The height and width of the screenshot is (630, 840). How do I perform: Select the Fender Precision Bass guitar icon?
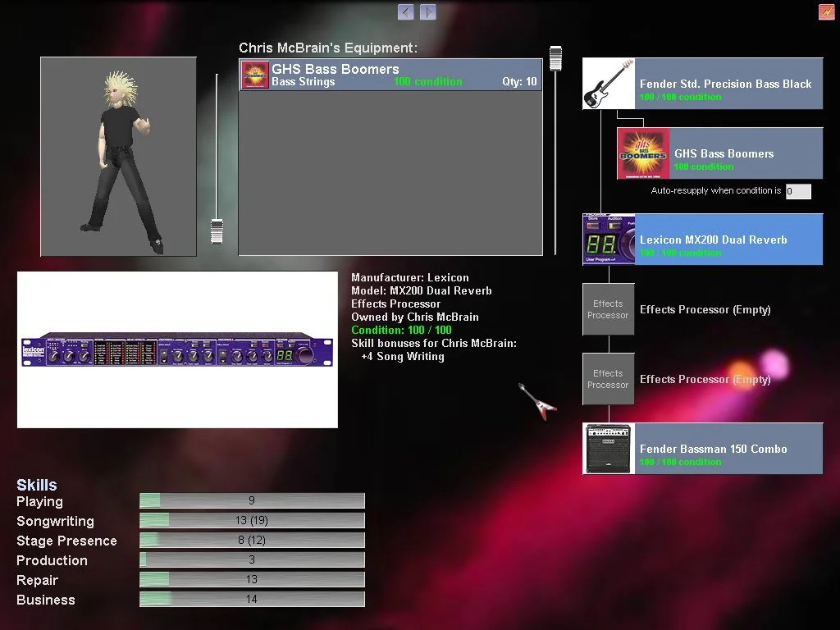pyautogui.click(x=609, y=84)
